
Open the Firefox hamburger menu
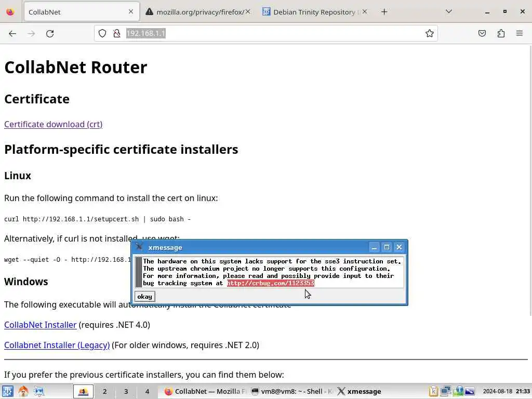tap(520, 33)
